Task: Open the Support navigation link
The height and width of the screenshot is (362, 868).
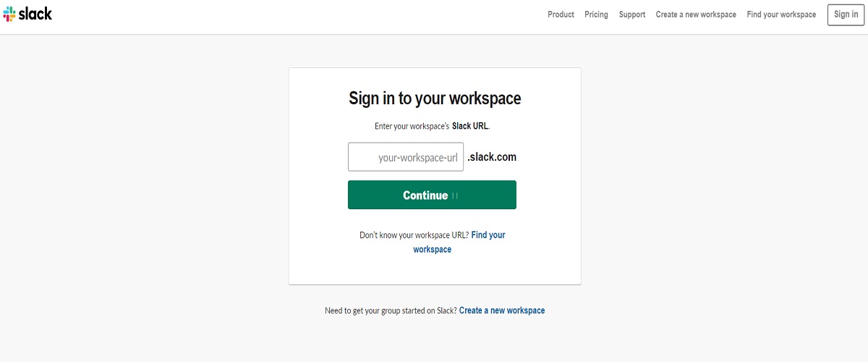Action: pyautogui.click(x=632, y=14)
